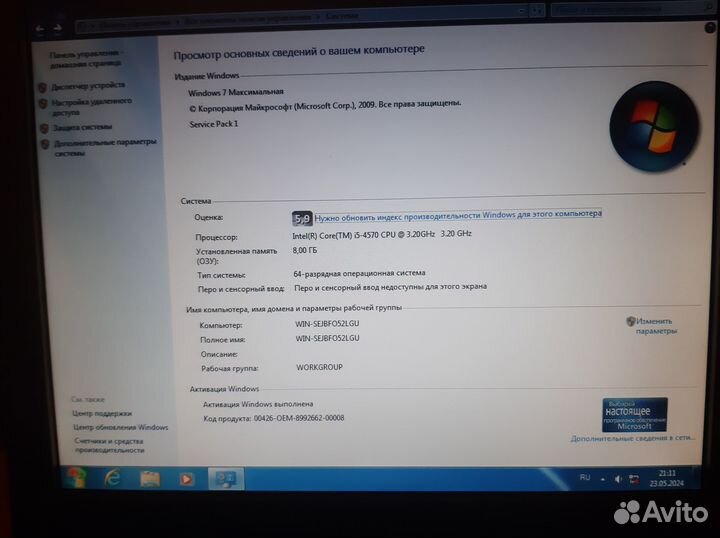Image resolution: width=720 pixels, height=538 pixels.
Task: Open Счетчики и средства производительности link
Action: pyautogui.click(x=109, y=445)
